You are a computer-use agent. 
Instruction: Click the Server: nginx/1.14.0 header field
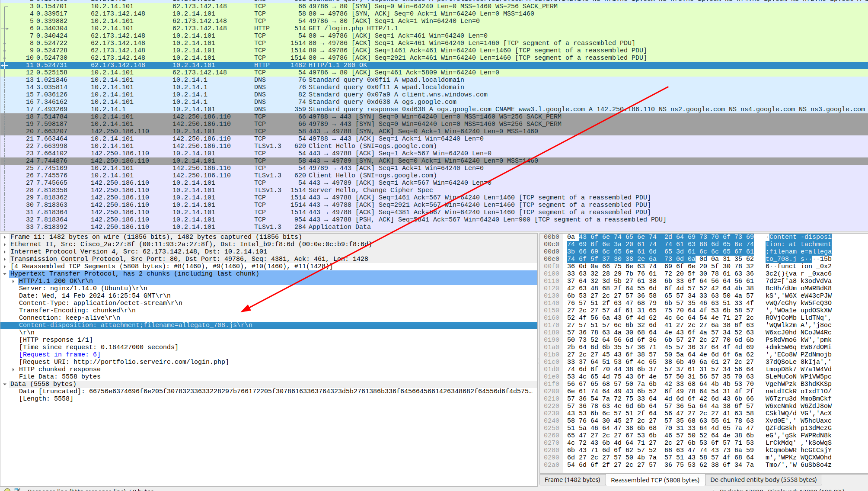[82, 288]
